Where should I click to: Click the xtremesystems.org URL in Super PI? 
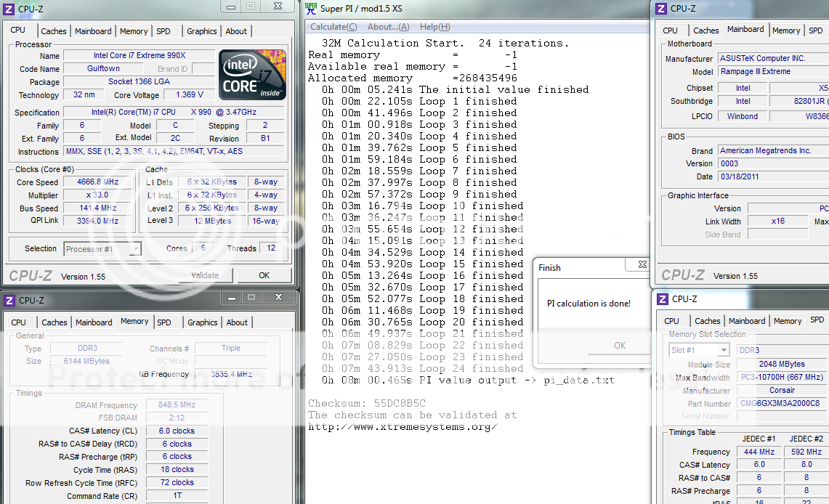point(403,427)
